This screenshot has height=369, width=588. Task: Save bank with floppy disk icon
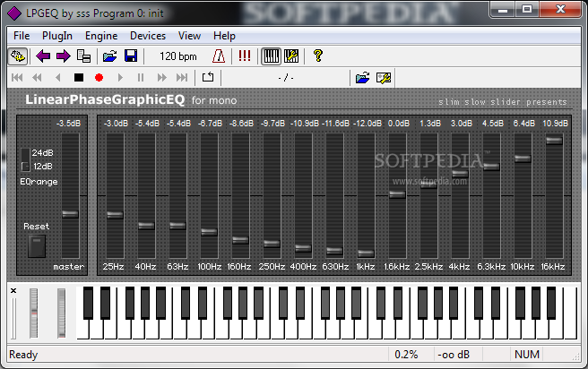click(x=131, y=56)
